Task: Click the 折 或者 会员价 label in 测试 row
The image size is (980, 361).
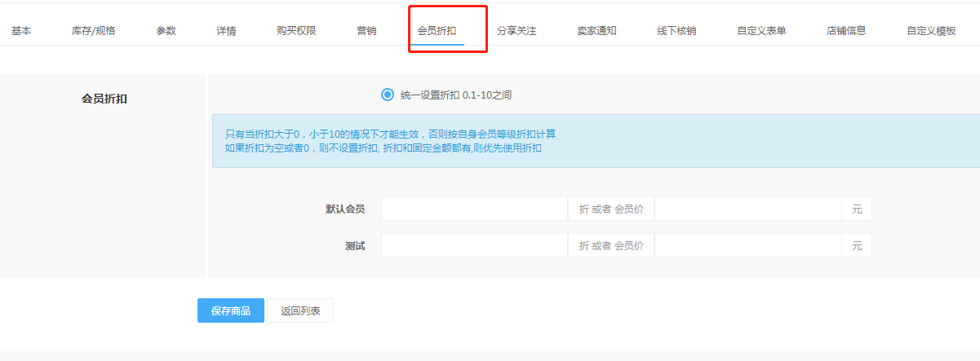Action: (x=611, y=245)
